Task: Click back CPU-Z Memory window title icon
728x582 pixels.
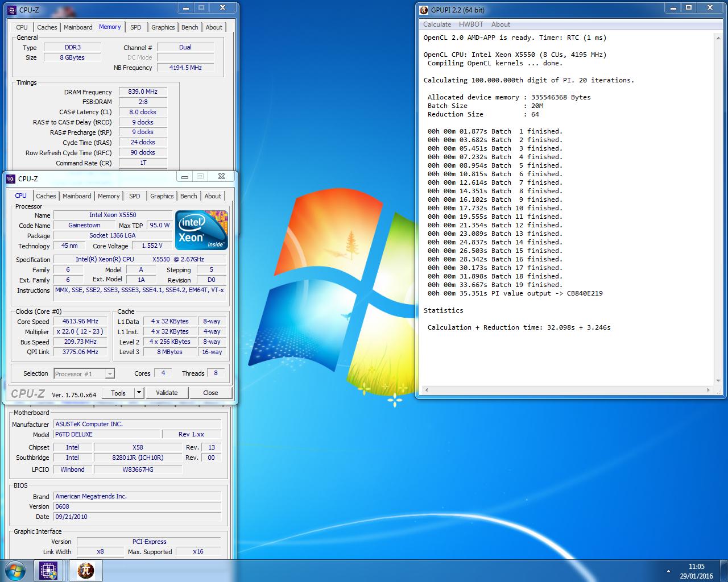Action: pyautogui.click(x=12, y=10)
